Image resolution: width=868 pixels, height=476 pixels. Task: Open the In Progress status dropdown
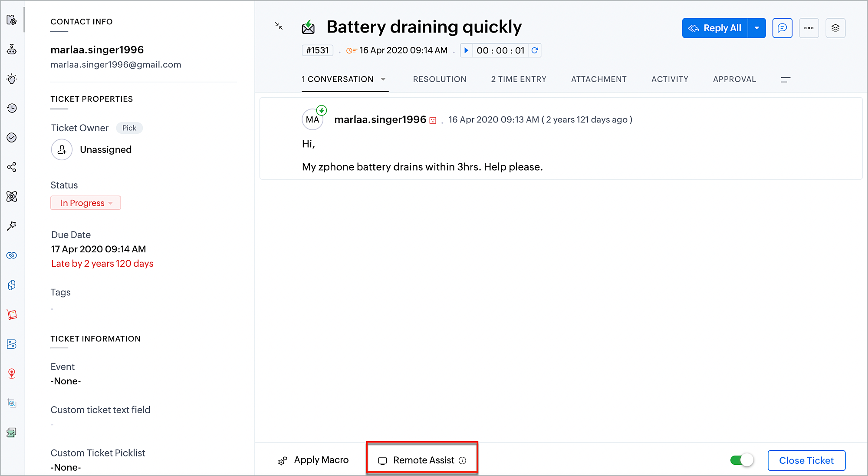[x=86, y=203]
